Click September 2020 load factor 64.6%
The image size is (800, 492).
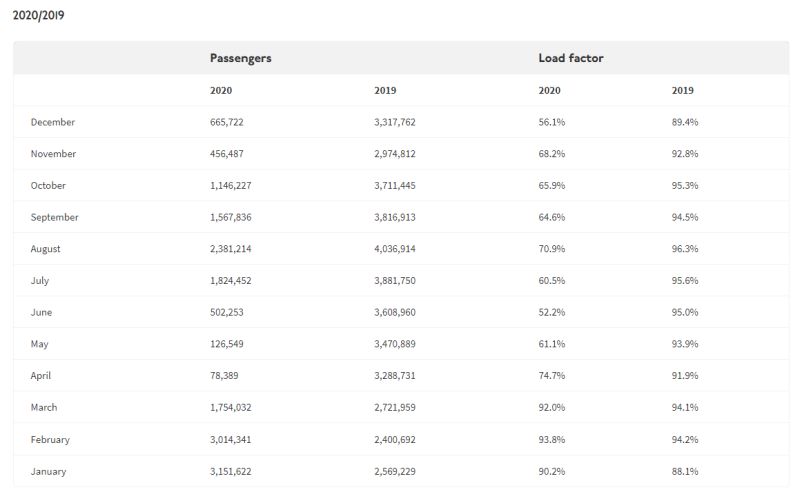point(552,217)
